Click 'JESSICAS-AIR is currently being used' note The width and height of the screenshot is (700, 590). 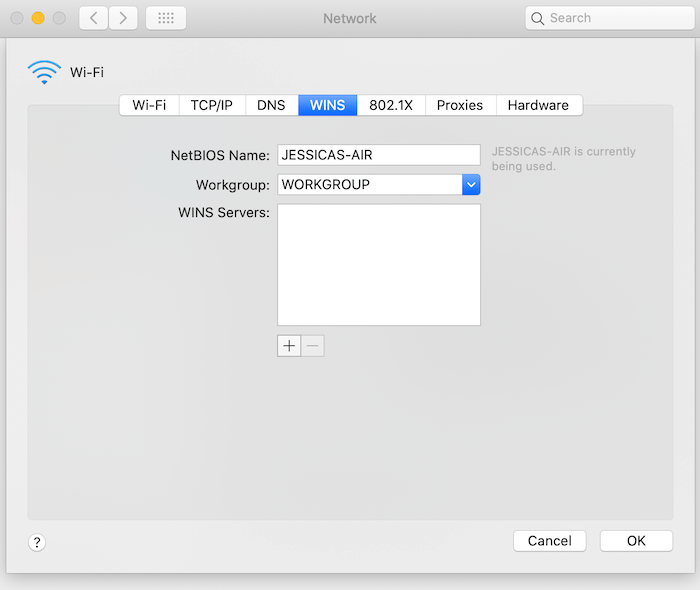[563, 159]
